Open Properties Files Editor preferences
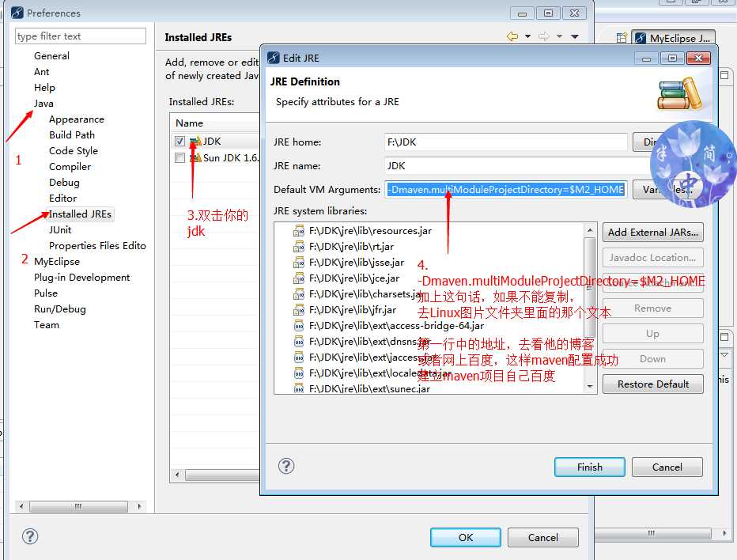Viewport: 737px width, 560px height. coord(97,246)
